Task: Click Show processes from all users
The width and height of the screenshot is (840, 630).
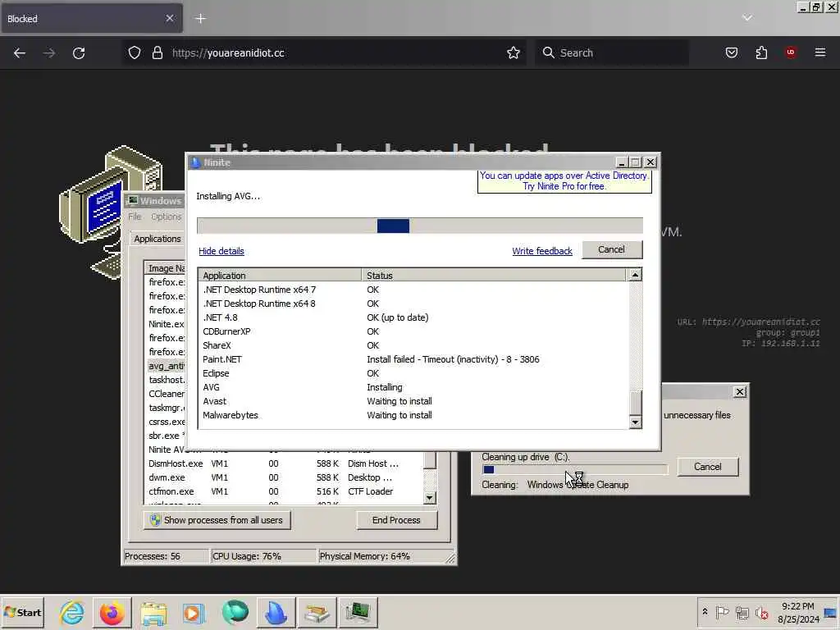Action: 217,520
